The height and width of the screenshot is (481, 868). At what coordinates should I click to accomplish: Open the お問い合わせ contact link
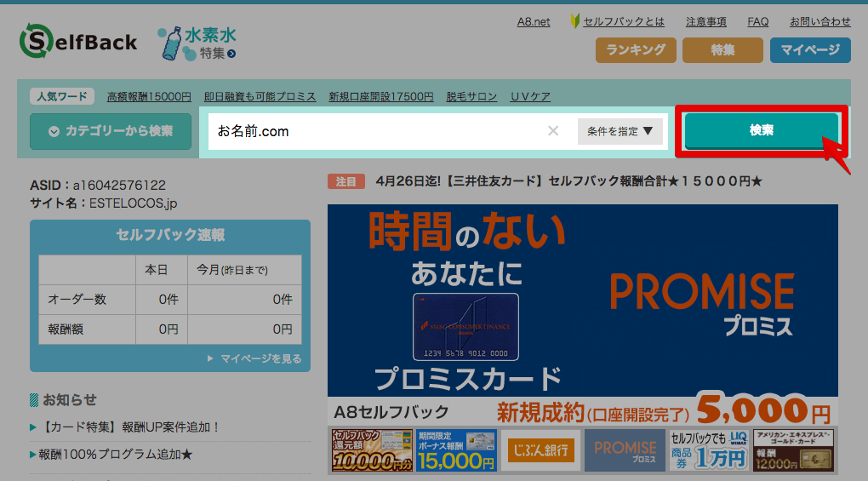[x=819, y=21]
